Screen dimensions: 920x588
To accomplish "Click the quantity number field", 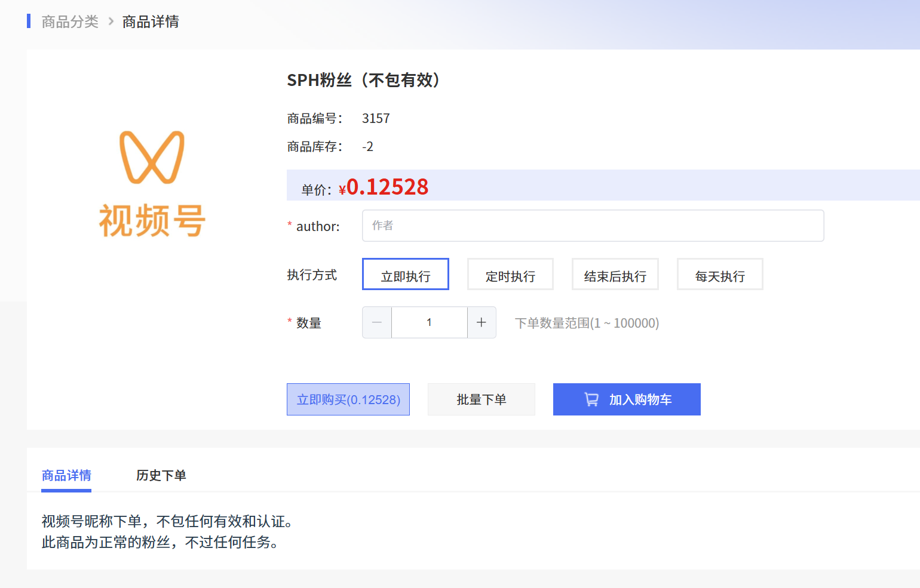I will (430, 322).
